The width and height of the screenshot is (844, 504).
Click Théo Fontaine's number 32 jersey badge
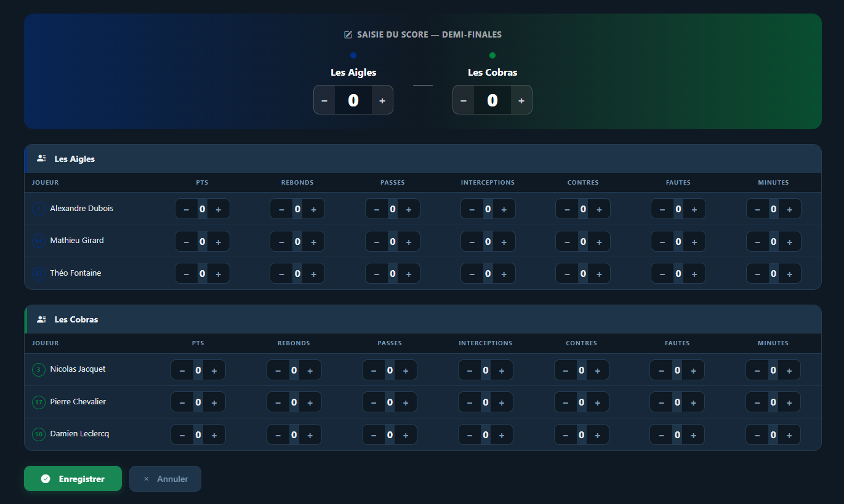(x=39, y=273)
